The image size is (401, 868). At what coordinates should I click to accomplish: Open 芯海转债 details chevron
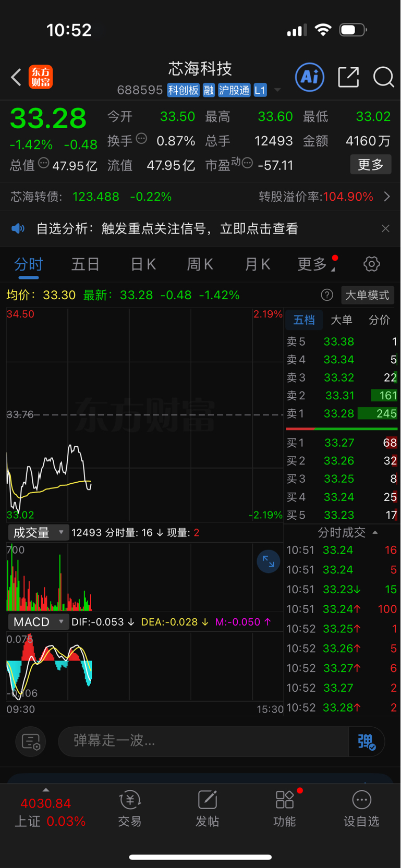[x=387, y=197]
